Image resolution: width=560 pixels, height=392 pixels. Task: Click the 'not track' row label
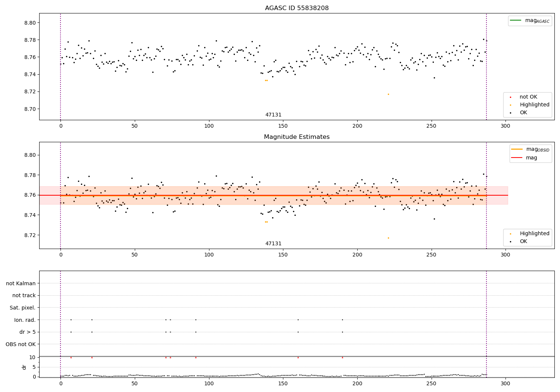(x=24, y=295)
